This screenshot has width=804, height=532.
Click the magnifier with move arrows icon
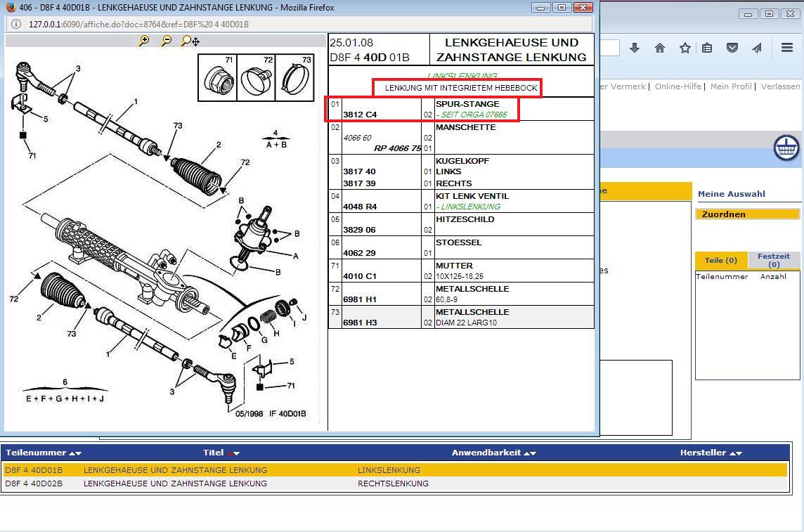[190, 41]
